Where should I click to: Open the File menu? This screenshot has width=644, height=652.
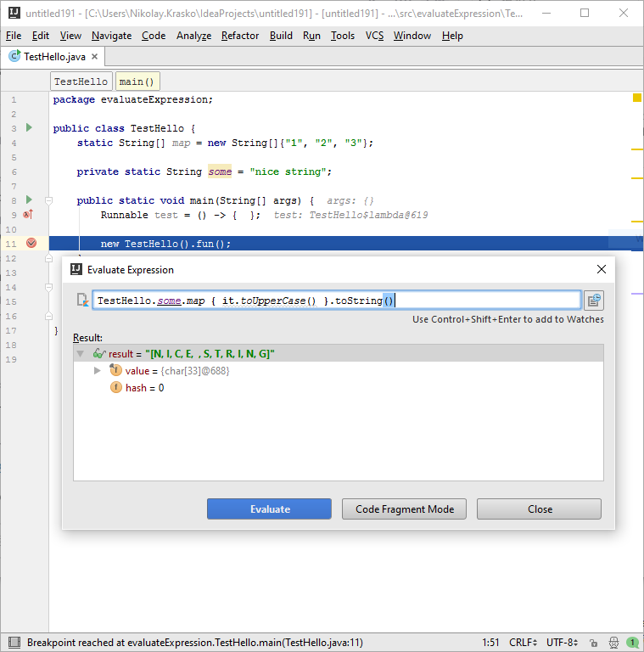point(14,36)
